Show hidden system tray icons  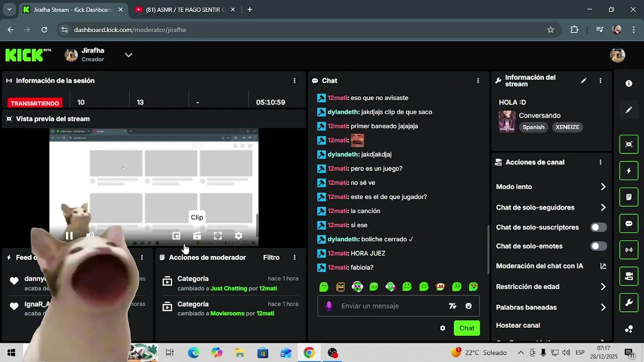coord(521,353)
